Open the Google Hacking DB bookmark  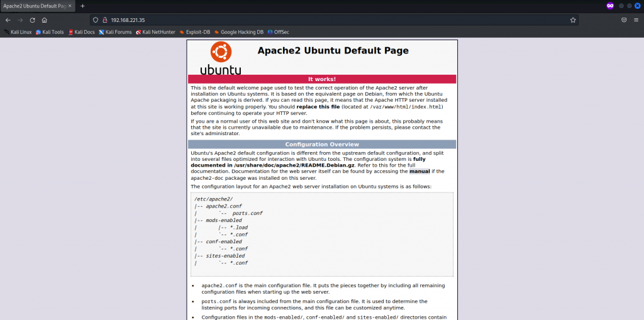coord(238,32)
